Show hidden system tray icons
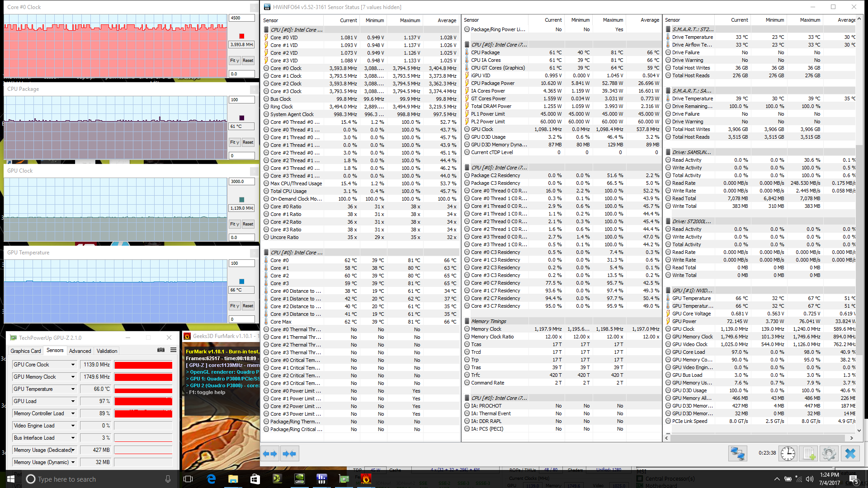 (777, 479)
